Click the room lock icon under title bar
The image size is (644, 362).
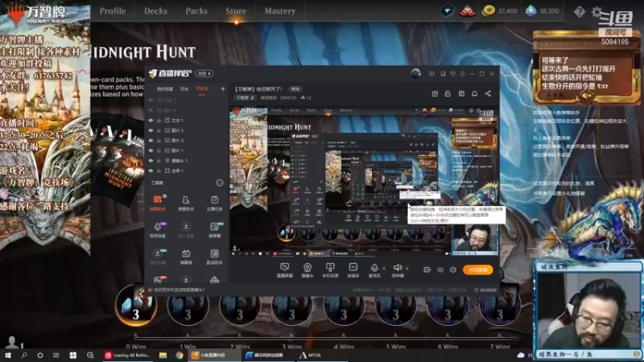pyautogui.click(x=448, y=93)
